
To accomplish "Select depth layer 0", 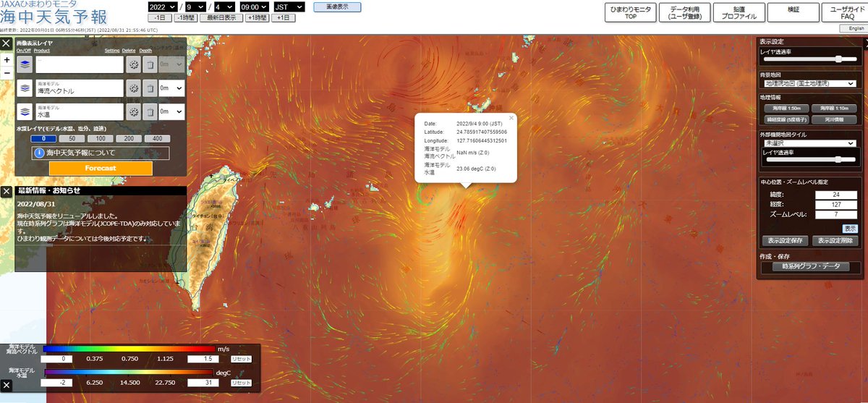I will [43, 138].
